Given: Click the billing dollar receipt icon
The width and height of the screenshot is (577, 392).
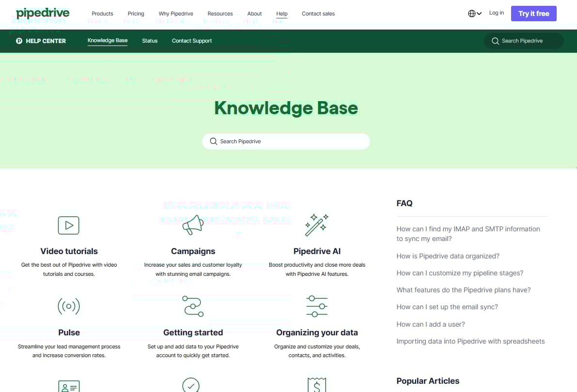Looking at the screenshot, I should [317, 386].
